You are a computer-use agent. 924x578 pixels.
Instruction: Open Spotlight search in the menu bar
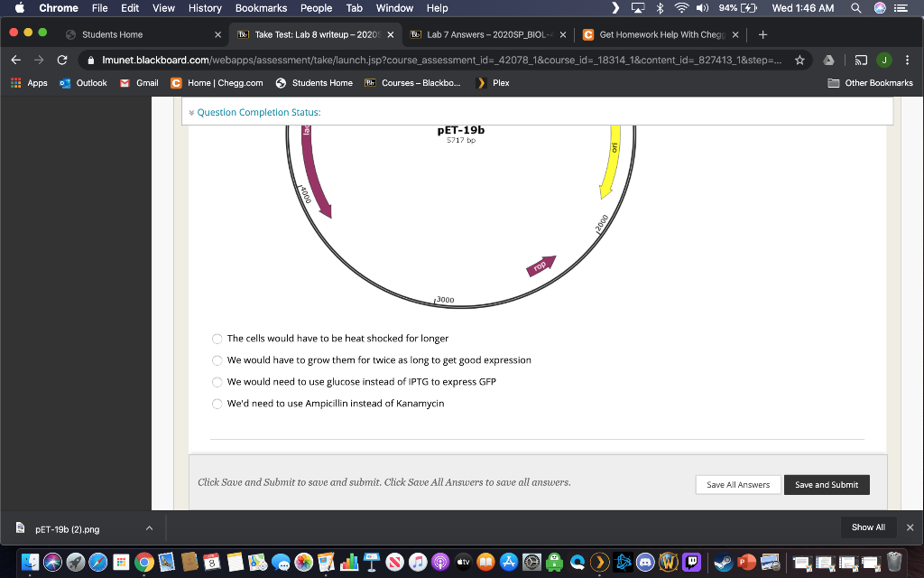click(x=855, y=8)
